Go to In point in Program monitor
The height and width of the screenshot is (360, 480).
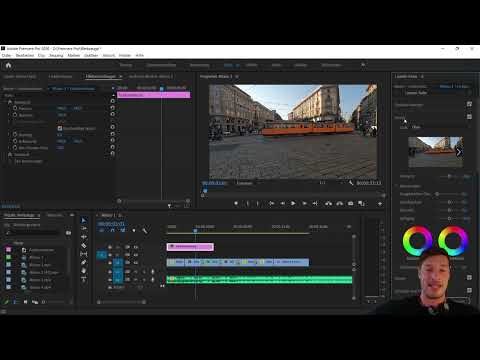(x=271, y=203)
